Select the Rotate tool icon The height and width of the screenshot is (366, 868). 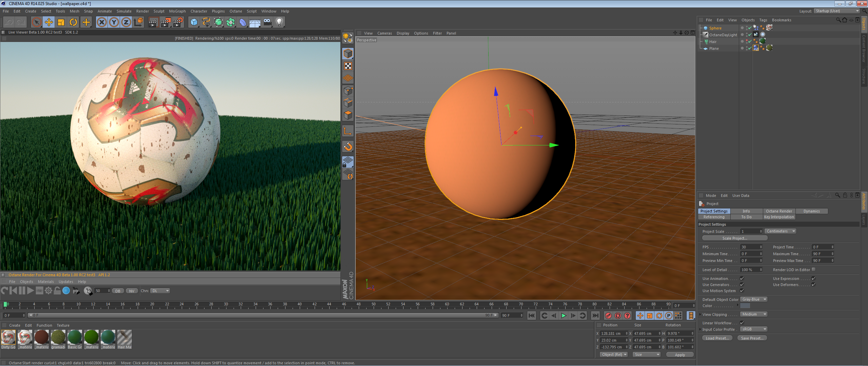pyautogui.click(x=73, y=22)
